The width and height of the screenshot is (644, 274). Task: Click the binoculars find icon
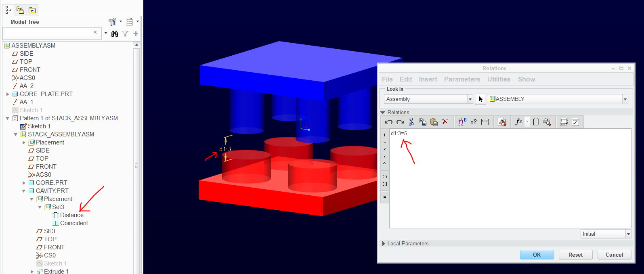115,33
